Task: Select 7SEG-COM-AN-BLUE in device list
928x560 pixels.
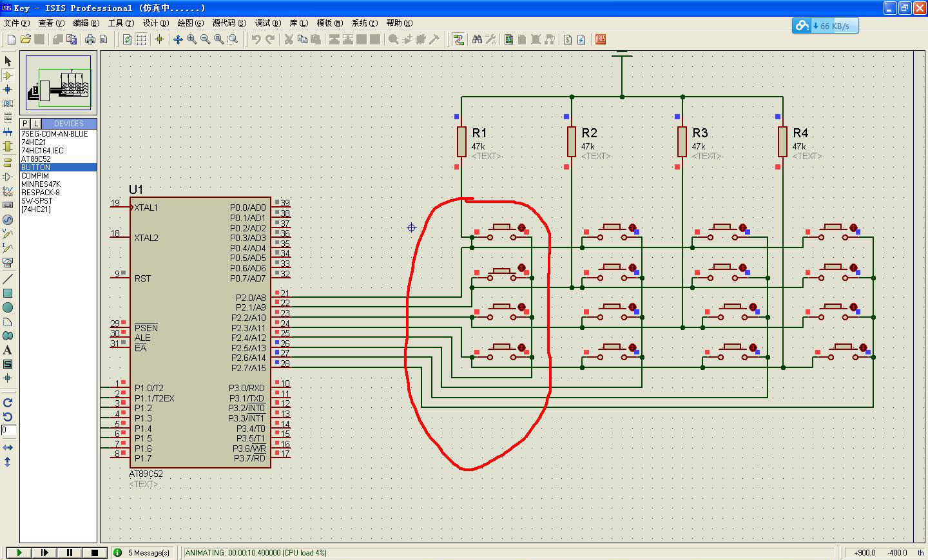Action: tap(55, 134)
